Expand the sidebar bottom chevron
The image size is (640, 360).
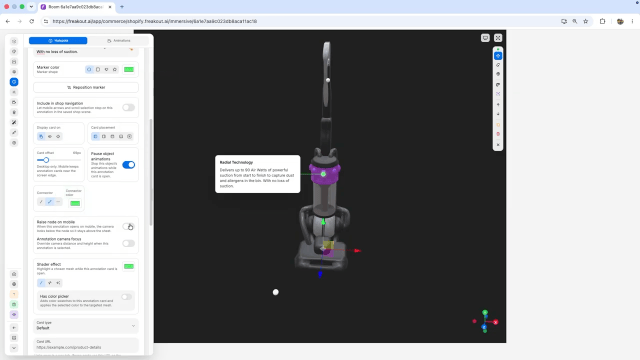point(14,348)
